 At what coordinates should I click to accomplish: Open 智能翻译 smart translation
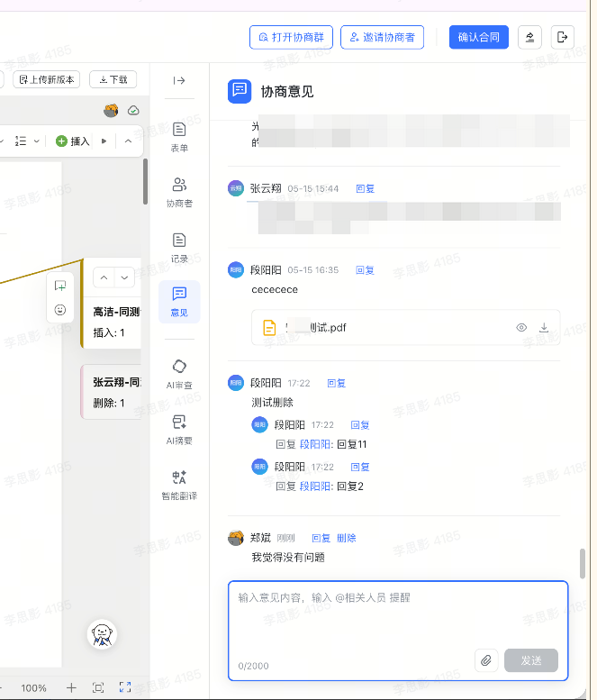179,486
